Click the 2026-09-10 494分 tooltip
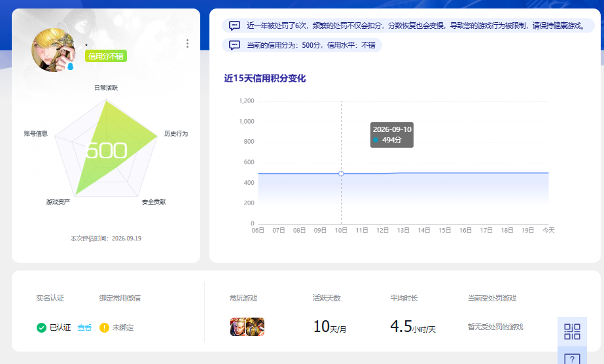Viewport: 604px width, 364px height. [x=392, y=135]
